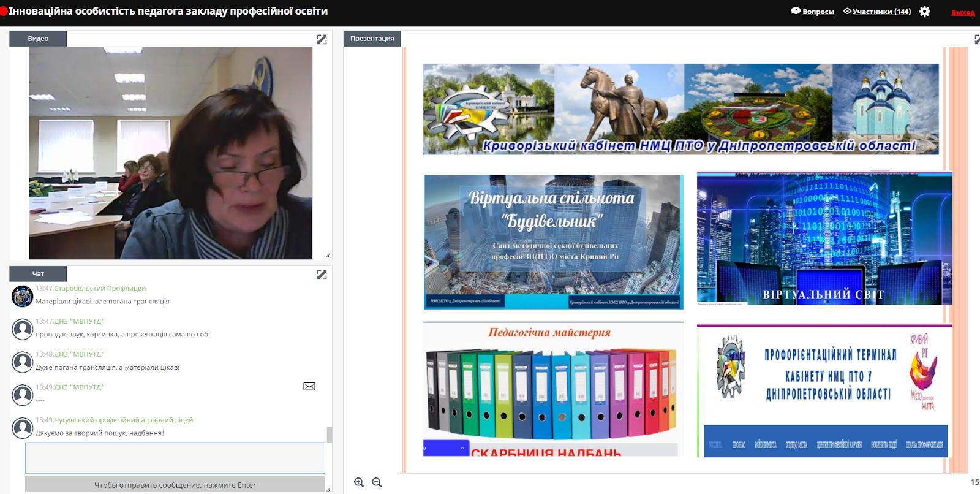Click the hint Чтобы отправить сообщение, нажмите Enter
This screenshot has height=494, width=980.
pyautogui.click(x=175, y=485)
